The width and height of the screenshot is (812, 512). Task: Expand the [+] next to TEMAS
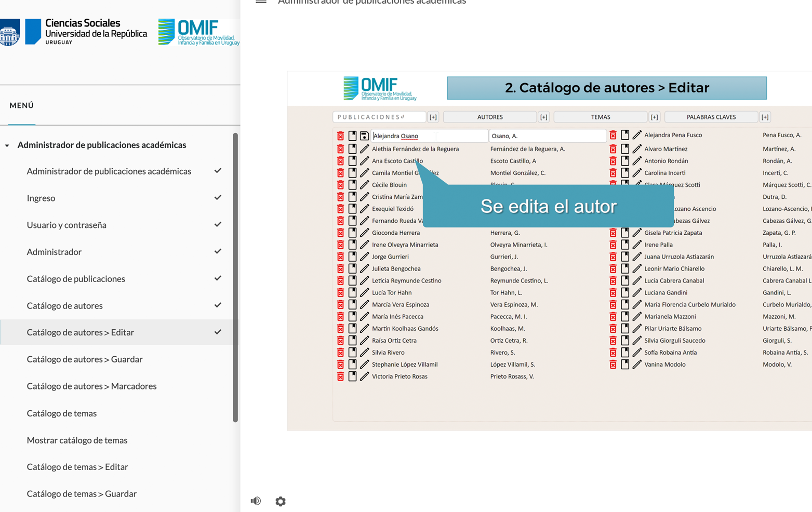coord(654,117)
